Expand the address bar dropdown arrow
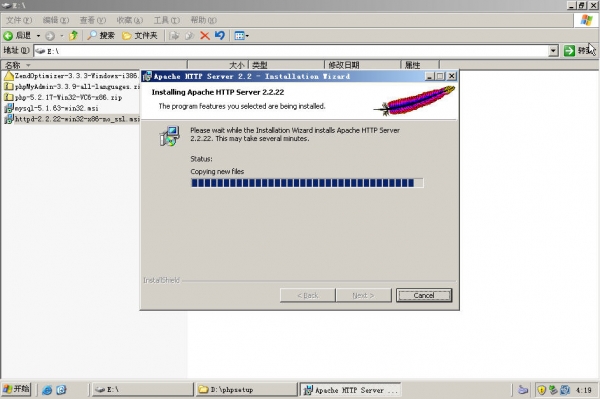 click(553, 50)
